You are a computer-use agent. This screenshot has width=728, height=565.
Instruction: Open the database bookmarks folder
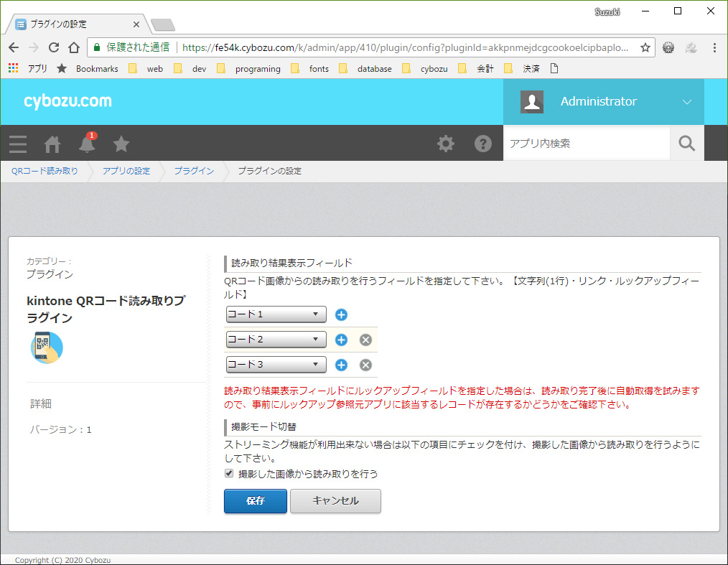[x=365, y=69]
